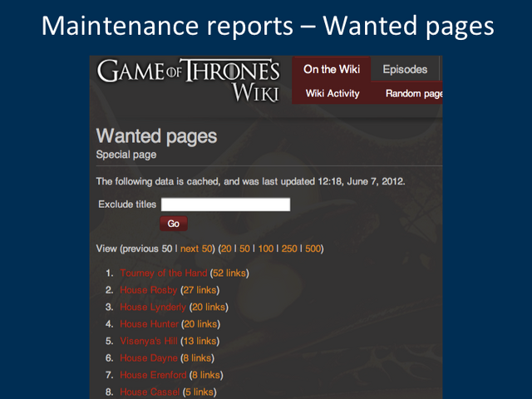Show 50 results per page
This screenshot has height=399, width=532.
(x=244, y=249)
